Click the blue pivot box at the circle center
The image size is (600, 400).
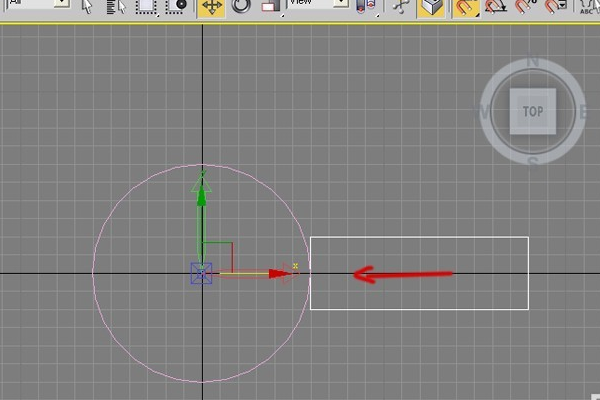pos(201,273)
